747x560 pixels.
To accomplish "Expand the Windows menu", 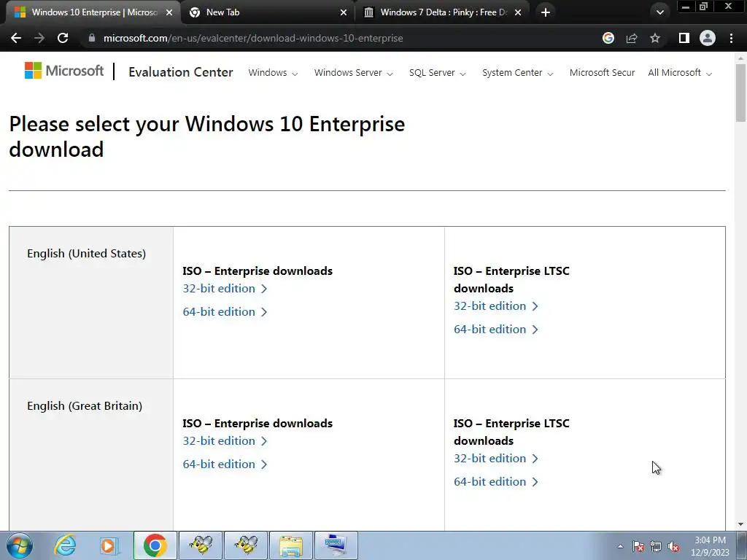I will (x=273, y=73).
